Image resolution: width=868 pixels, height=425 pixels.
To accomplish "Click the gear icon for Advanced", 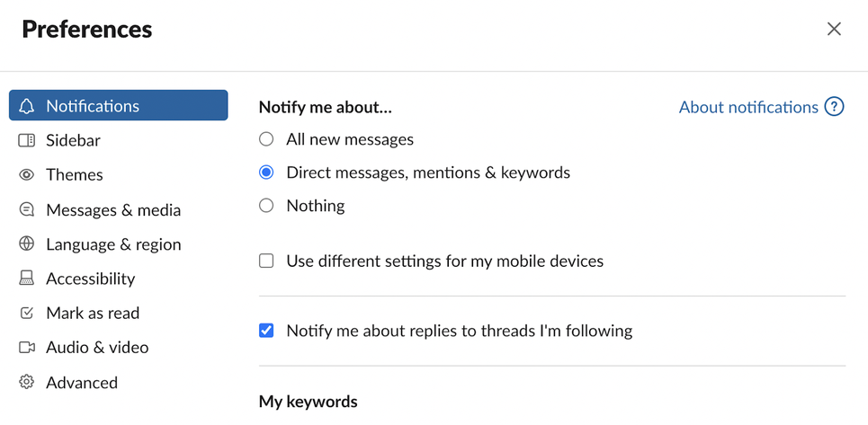I will click(x=27, y=382).
